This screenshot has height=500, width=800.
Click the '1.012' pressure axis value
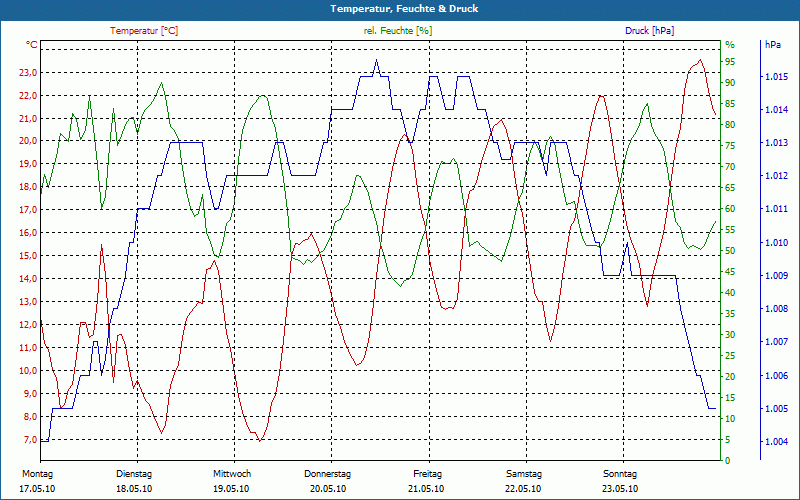(776, 176)
